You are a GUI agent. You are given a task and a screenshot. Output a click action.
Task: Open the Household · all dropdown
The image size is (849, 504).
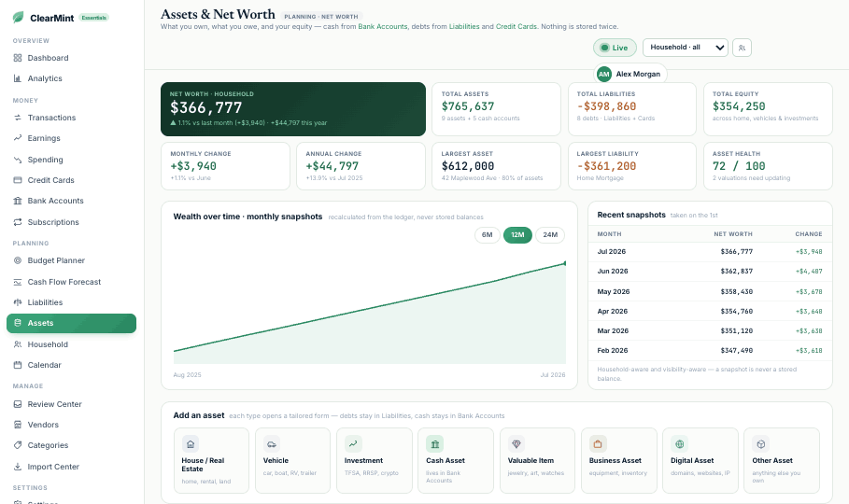(x=685, y=48)
